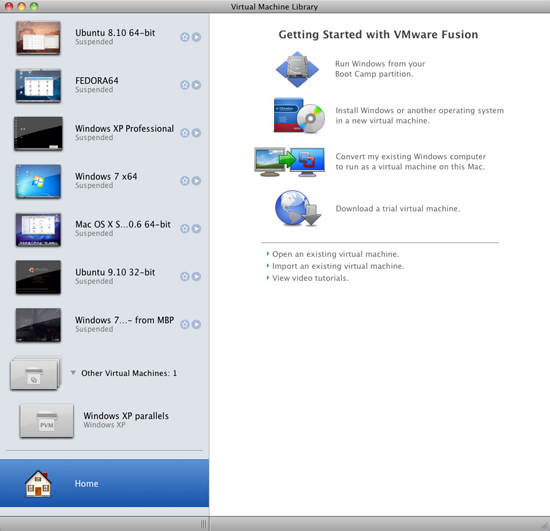Open settings for Windows XP Professional
550x531 pixels.
pos(185,133)
